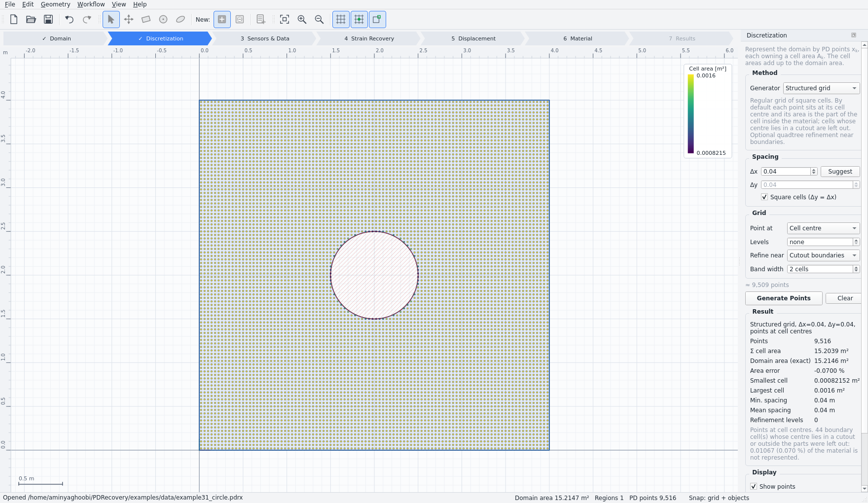Open the View menu
This screenshot has height=503, width=868.
click(x=119, y=4)
